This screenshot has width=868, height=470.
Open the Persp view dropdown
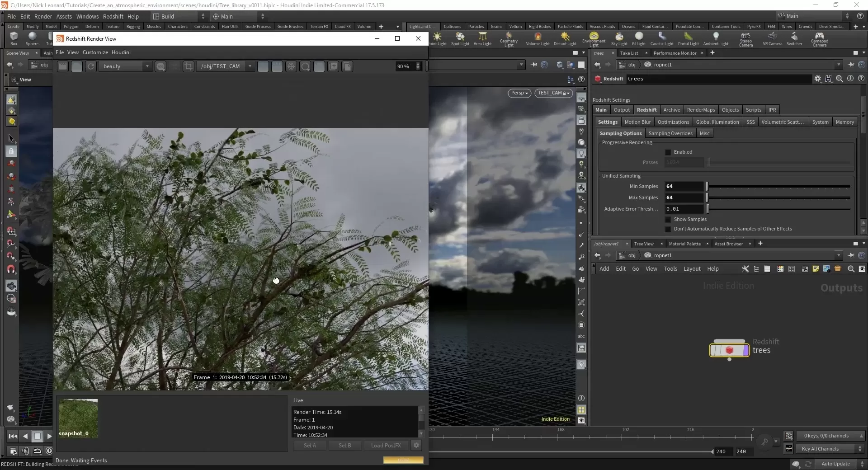pyautogui.click(x=519, y=93)
